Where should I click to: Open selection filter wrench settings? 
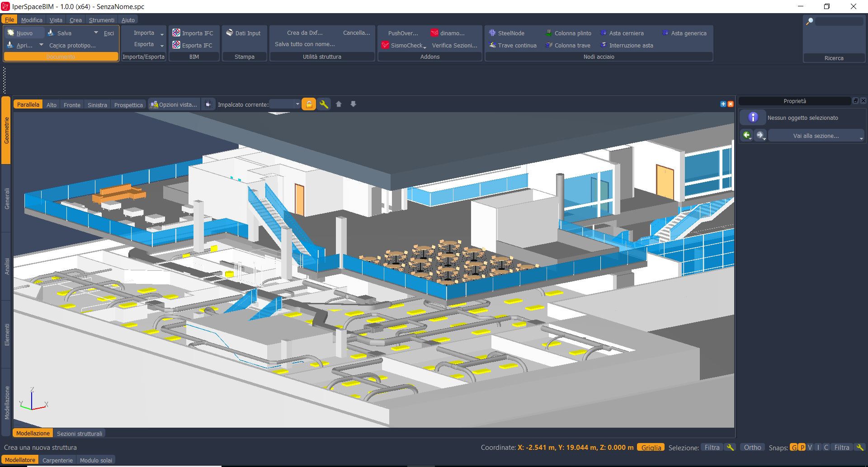730,447
